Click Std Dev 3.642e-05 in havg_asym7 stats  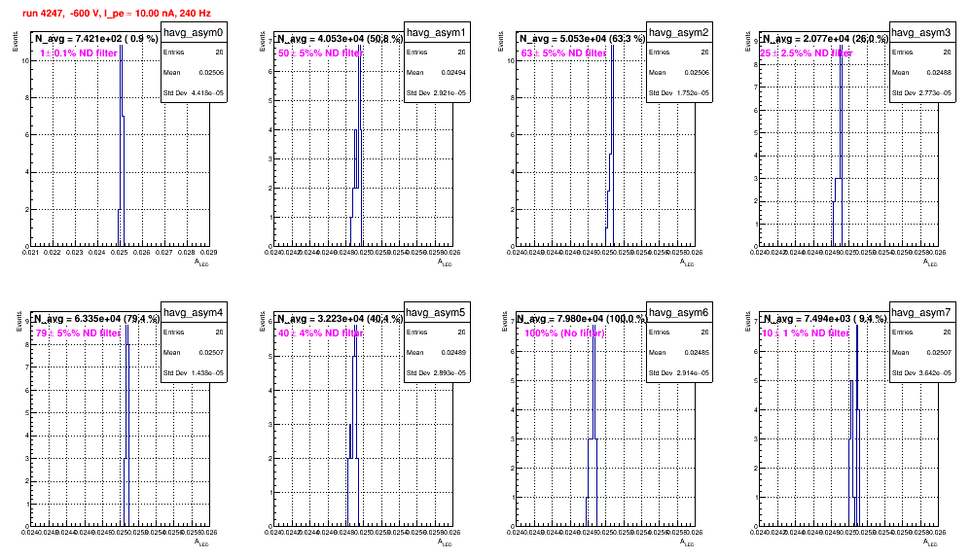click(921, 373)
